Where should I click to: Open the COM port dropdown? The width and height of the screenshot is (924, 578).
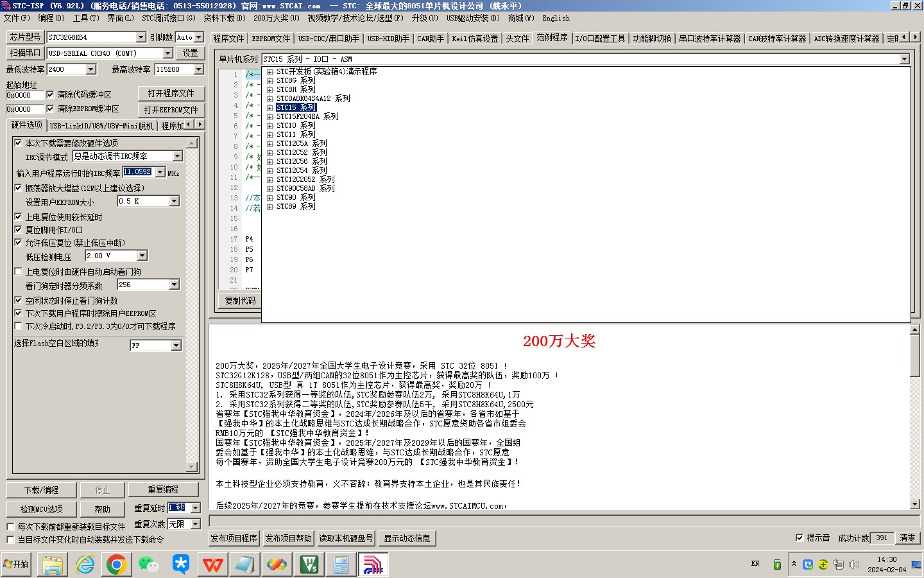coord(167,53)
